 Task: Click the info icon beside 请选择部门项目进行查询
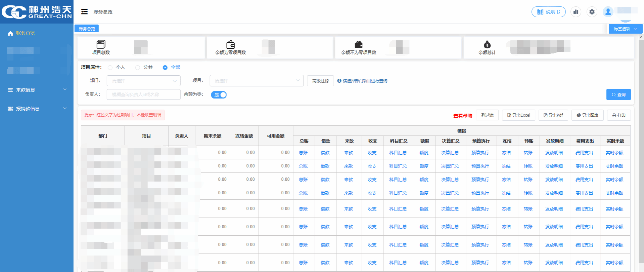(x=339, y=81)
